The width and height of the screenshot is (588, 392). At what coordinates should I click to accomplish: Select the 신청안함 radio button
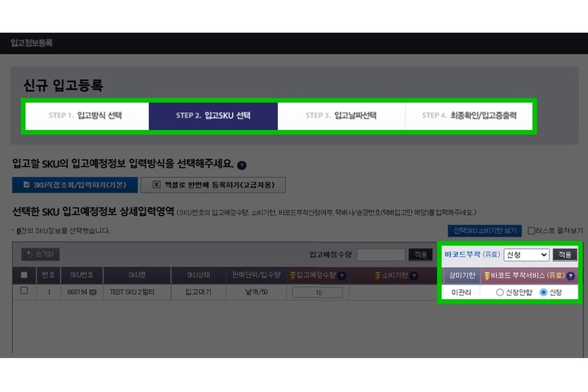click(x=499, y=292)
